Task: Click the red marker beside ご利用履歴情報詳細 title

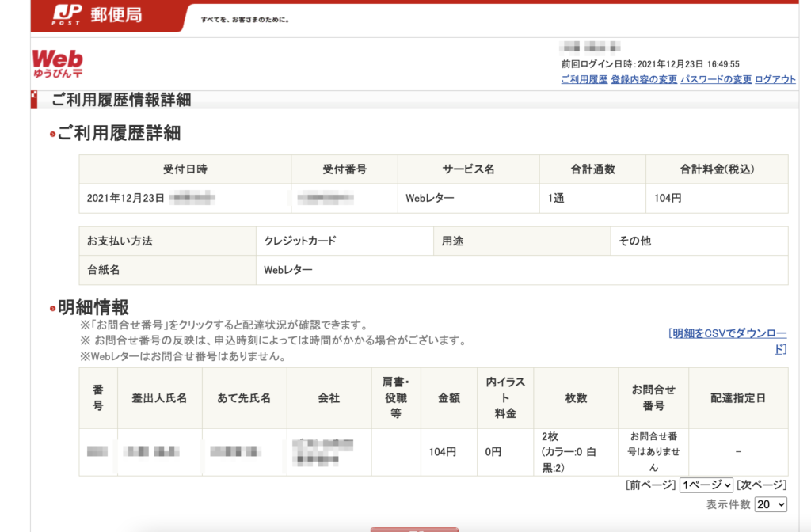Action: pos(33,100)
